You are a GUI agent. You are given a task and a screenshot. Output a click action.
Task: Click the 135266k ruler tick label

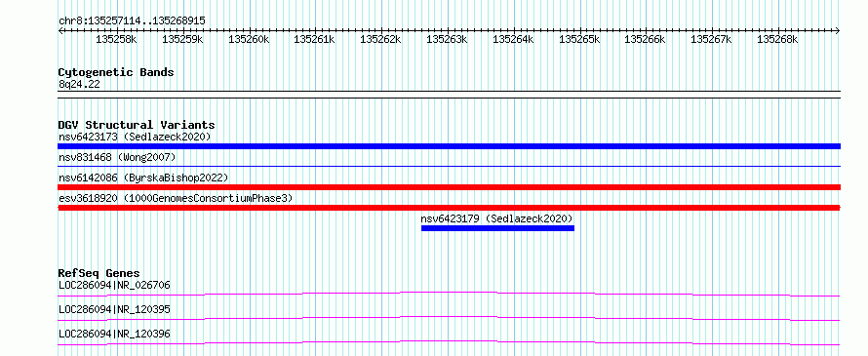pyautogui.click(x=645, y=39)
